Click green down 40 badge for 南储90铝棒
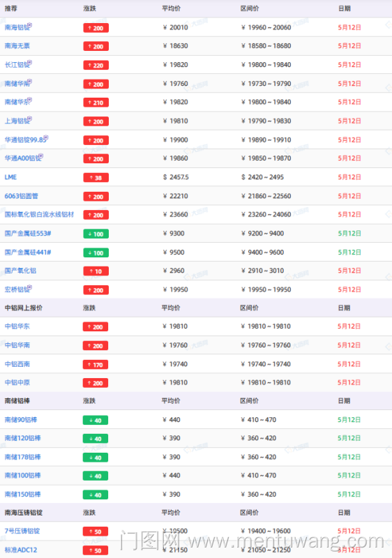Screen dimensions: 392x558 pyautogui.click(x=96, y=421)
